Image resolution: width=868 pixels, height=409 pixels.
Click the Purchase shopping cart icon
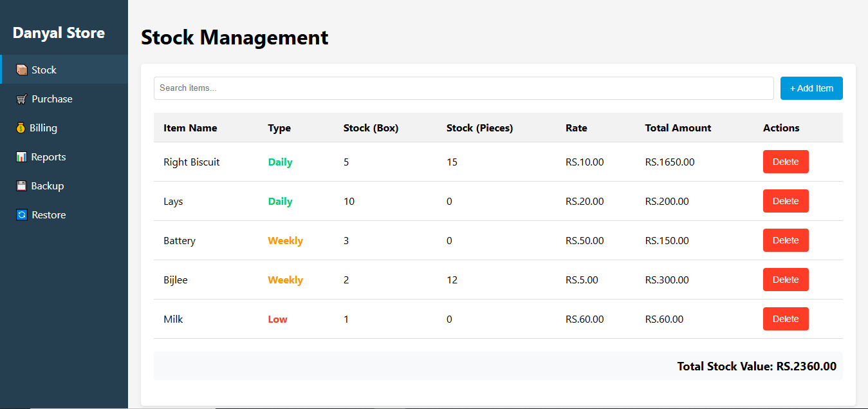pyautogui.click(x=21, y=99)
